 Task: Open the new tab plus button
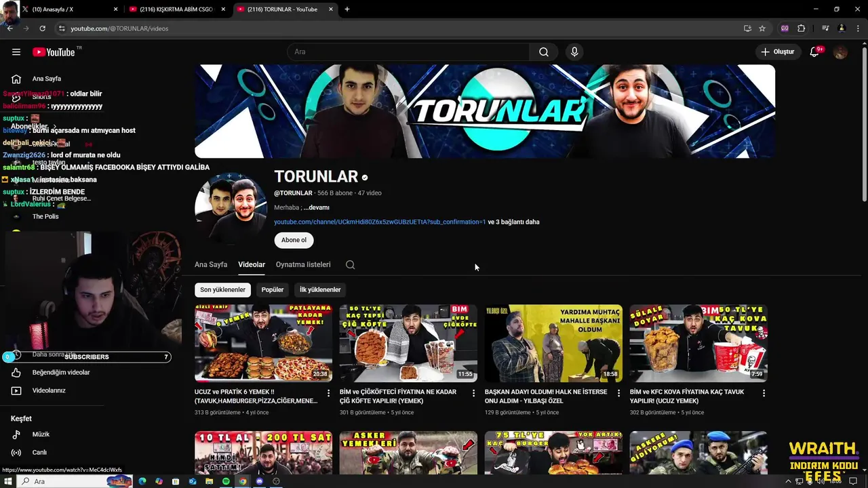point(347,9)
